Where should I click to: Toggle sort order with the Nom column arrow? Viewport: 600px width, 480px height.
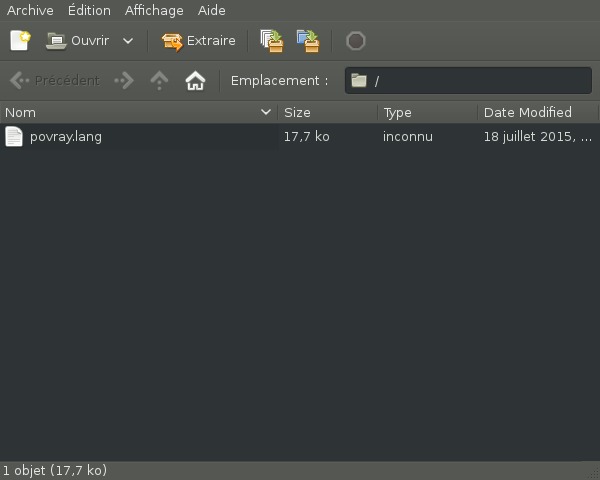pyautogui.click(x=266, y=112)
